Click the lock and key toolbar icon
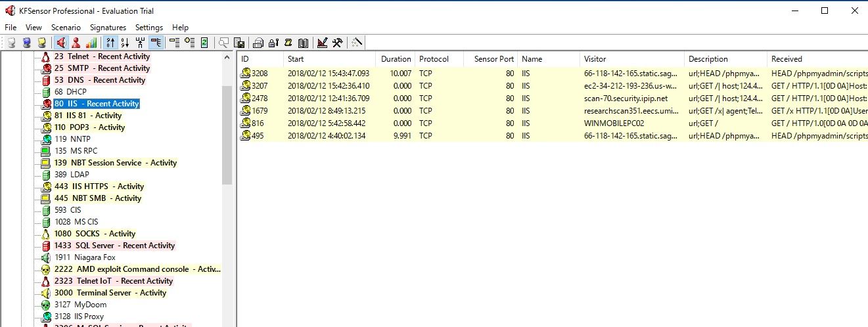 pos(273,43)
